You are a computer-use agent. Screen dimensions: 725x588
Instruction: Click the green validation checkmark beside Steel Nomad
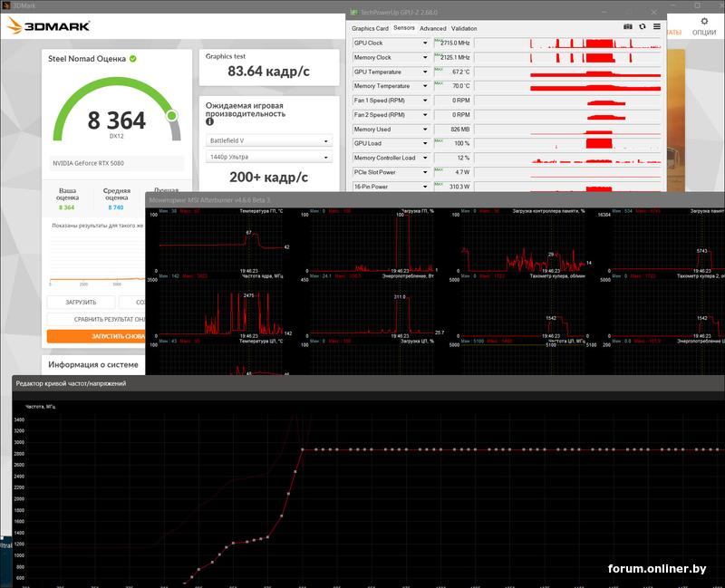[133, 59]
